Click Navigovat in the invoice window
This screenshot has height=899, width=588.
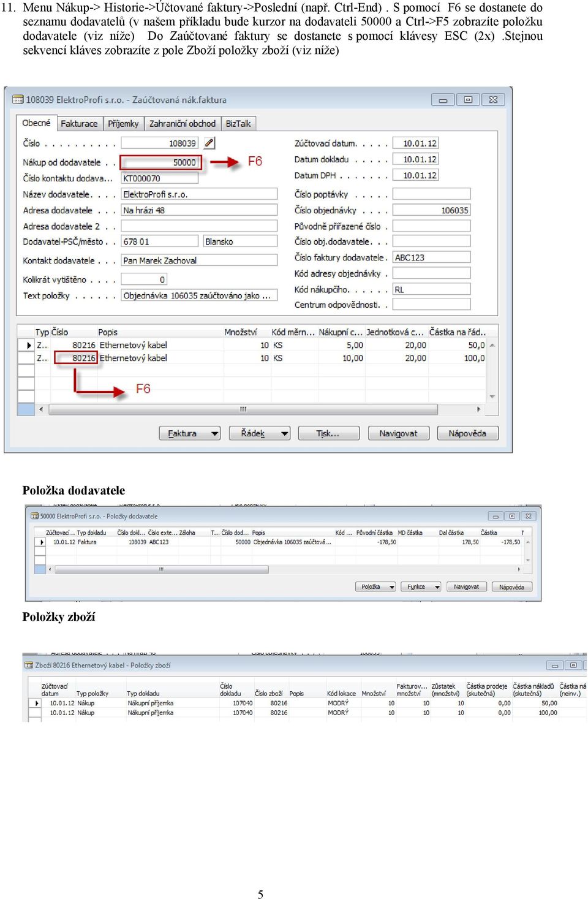click(398, 433)
